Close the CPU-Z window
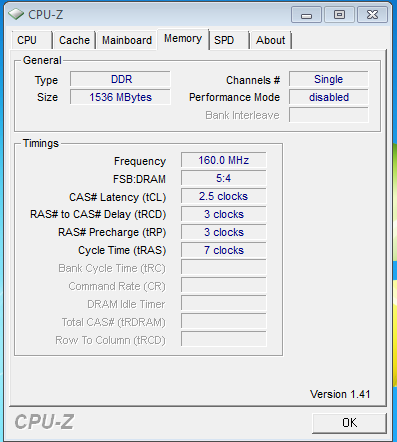The width and height of the screenshot is (397, 442). [372, 15]
